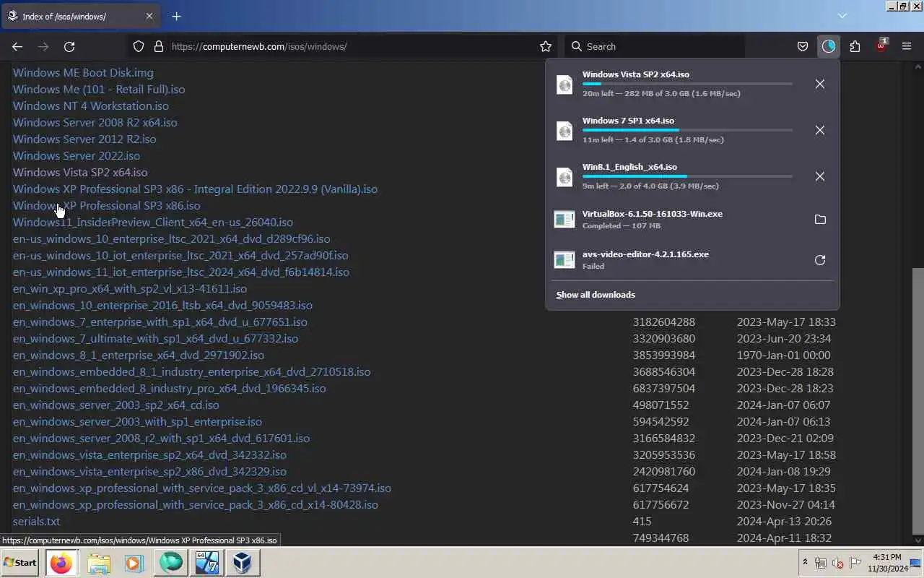Go back to the previous page
The height and width of the screenshot is (578, 924).
pyautogui.click(x=17, y=46)
